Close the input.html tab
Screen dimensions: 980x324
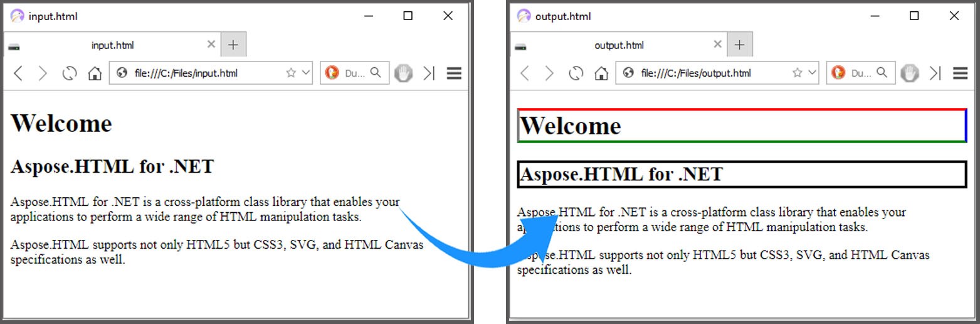coord(211,45)
